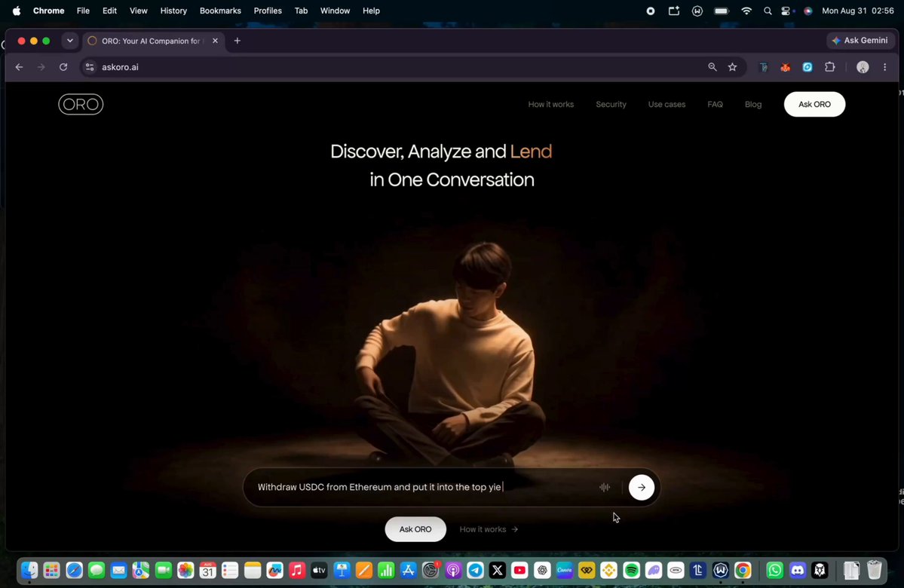The height and width of the screenshot is (588, 904).
Task: Open the zoom magnifier in the address bar
Action: click(712, 67)
